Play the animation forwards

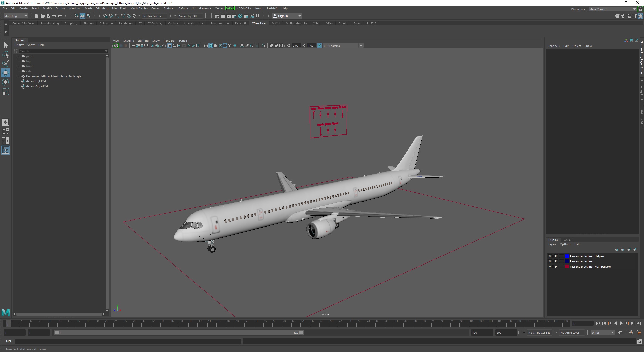[621, 323]
